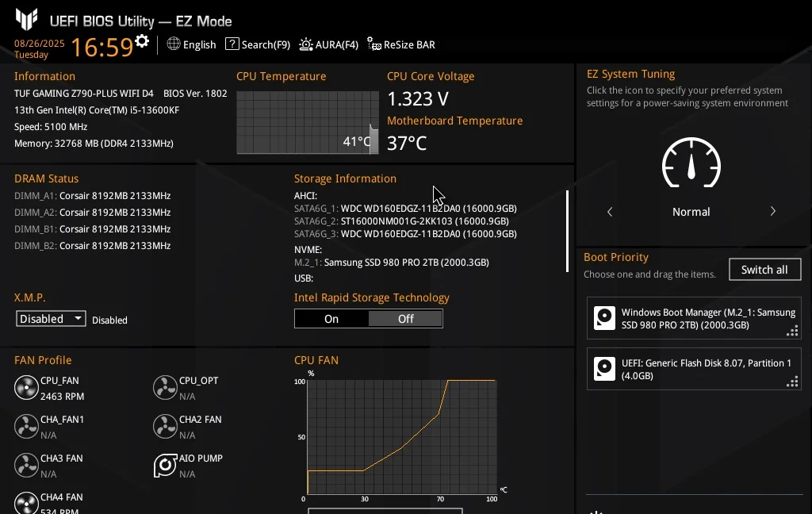Open the X.M.P. Disabled dropdown
The image size is (812, 514).
(x=51, y=319)
